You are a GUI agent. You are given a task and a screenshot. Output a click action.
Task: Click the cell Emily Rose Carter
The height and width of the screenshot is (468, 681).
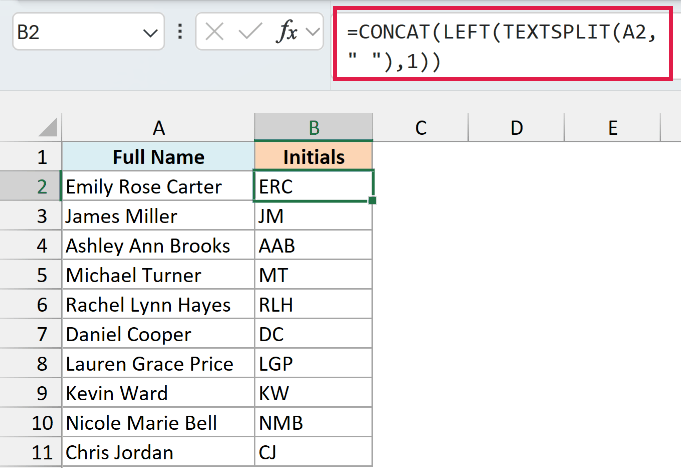click(158, 186)
